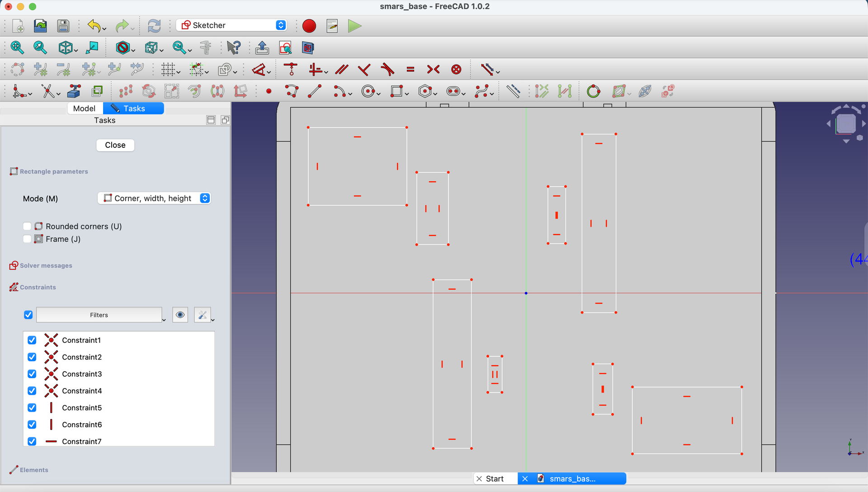Click the Close button in Tasks
The image size is (868, 492).
pos(115,145)
